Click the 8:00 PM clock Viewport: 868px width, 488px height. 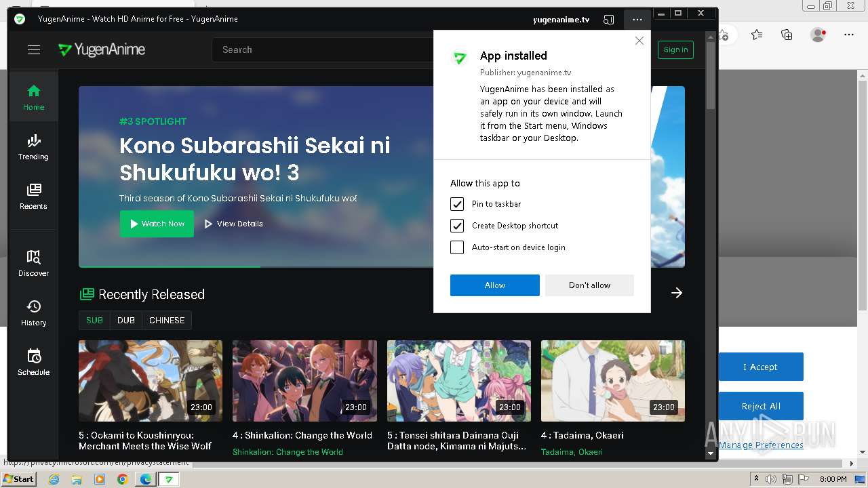click(x=833, y=479)
